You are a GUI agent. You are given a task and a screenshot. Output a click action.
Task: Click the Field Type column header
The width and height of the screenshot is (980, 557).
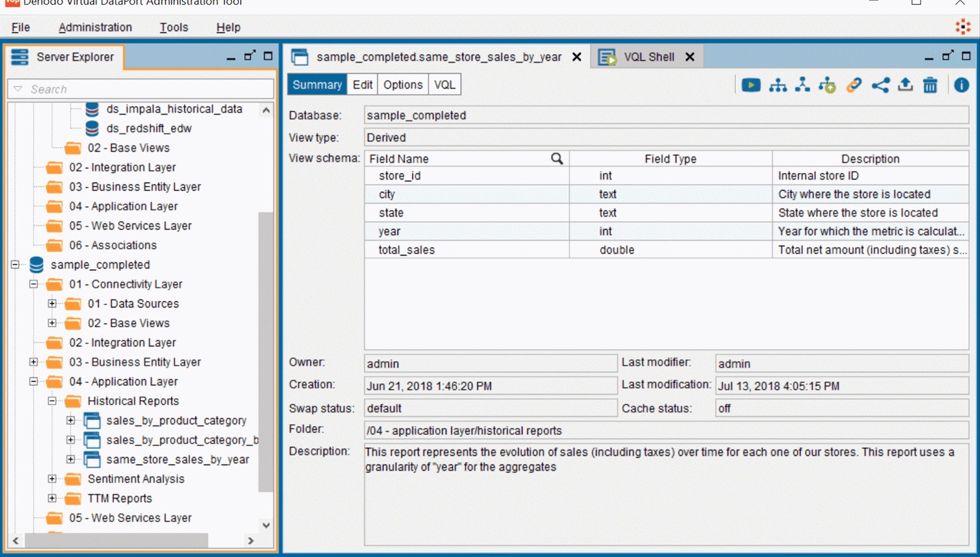671,159
